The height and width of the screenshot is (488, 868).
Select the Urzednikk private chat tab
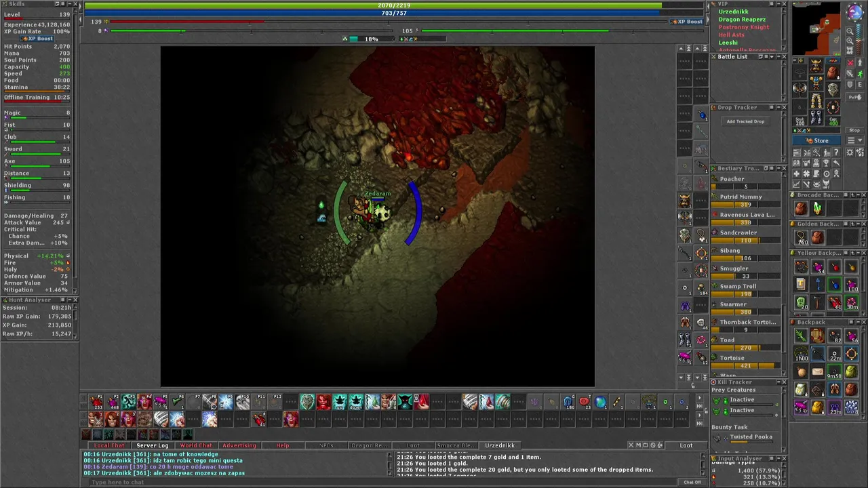(x=500, y=445)
